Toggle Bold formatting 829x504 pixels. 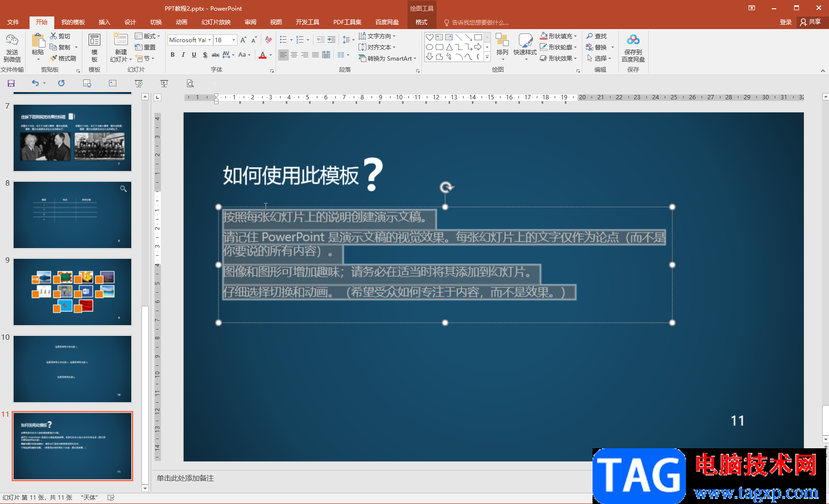172,55
